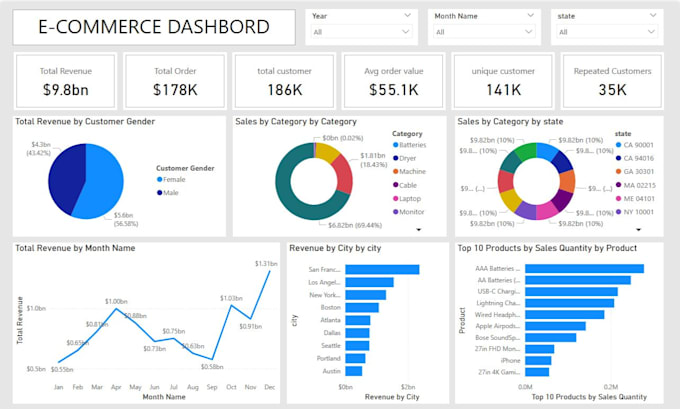The width and height of the screenshot is (680, 409).
Task: Click the Male legend marker
Action: [x=159, y=193]
